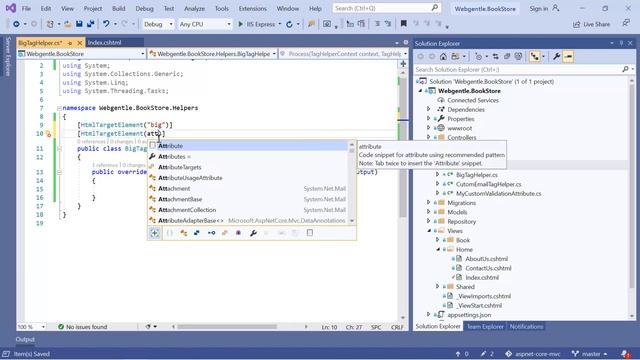The image size is (640, 360).
Task: Click the magnifier icon in the Quick Launch search
Action: tap(435, 8)
